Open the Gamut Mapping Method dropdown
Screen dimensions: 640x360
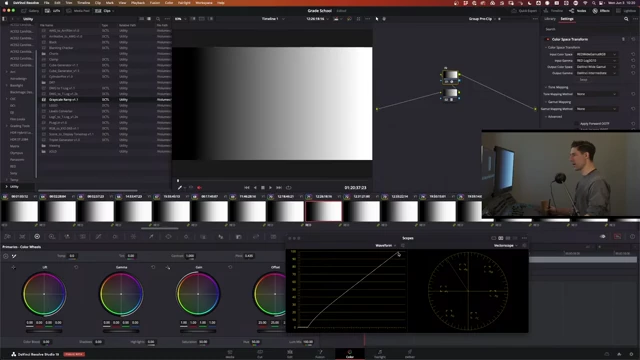[596, 109]
